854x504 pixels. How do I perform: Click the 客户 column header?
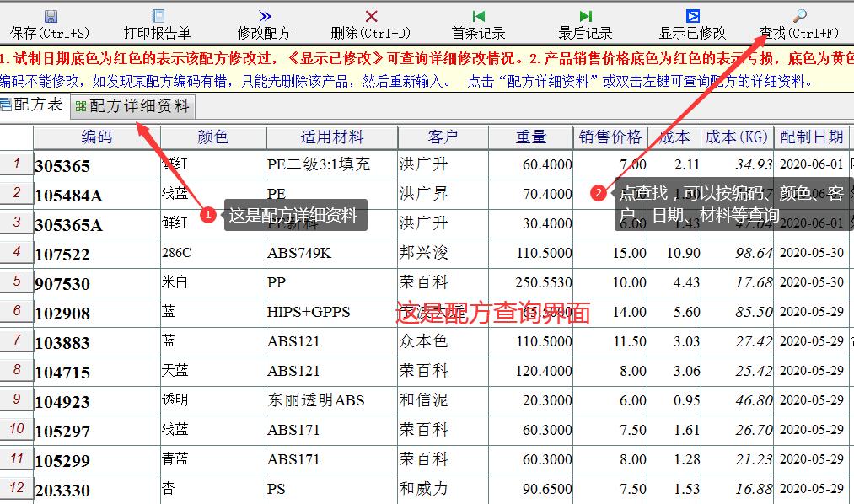(443, 137)
